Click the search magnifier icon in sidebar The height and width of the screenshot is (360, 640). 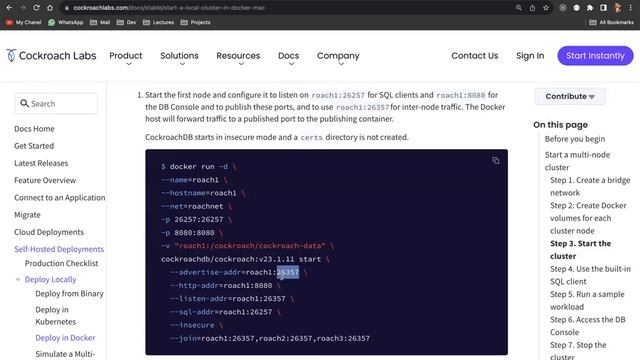pyautogui.click(x=24, y=103)
